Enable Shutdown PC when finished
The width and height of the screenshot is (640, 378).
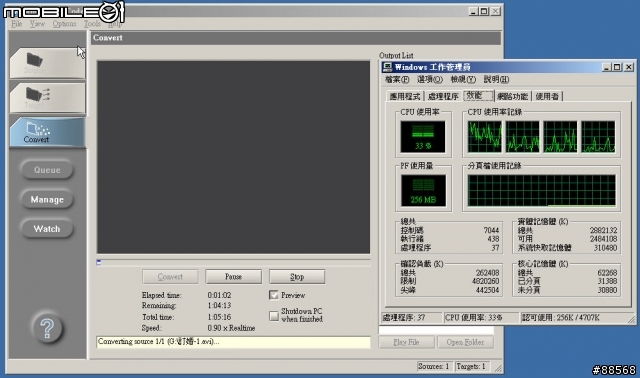[x=274, y=316]
